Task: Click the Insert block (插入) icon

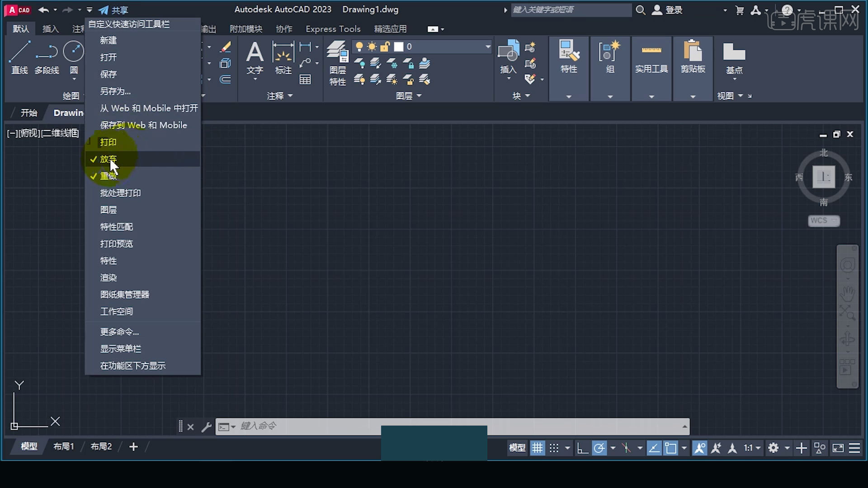Action: click(x=508, y=51)
